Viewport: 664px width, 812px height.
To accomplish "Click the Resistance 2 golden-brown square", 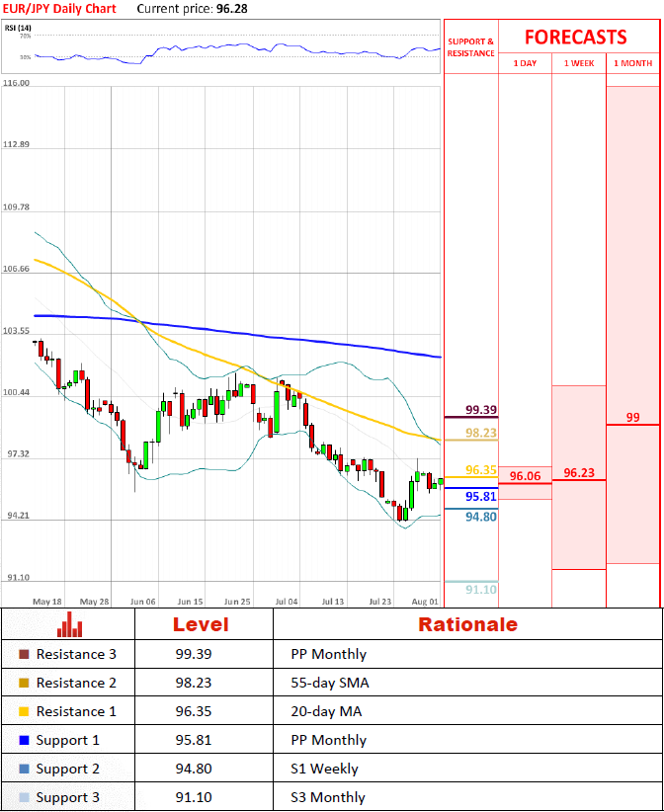I will (x=25, y=683).
